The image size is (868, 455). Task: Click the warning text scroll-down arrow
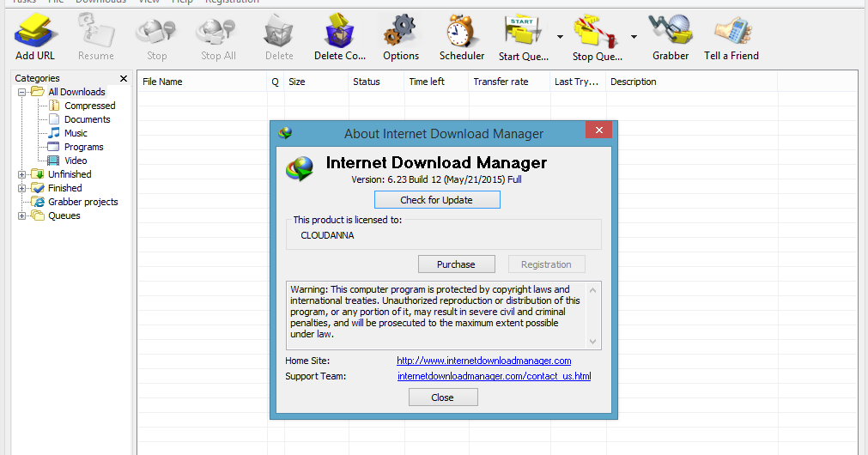593,342
